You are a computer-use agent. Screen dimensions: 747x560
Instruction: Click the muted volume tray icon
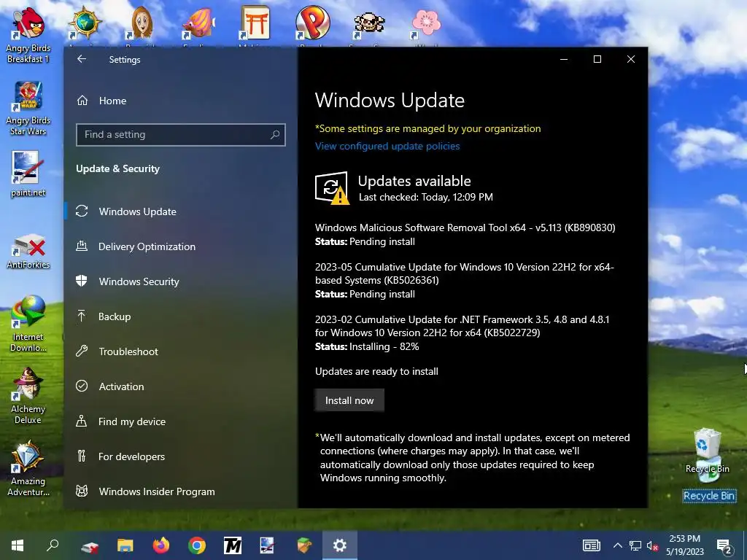tap(652, 546)
